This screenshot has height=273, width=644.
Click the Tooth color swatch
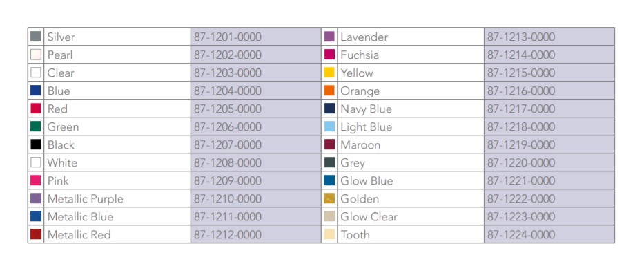tap(329, 234)
